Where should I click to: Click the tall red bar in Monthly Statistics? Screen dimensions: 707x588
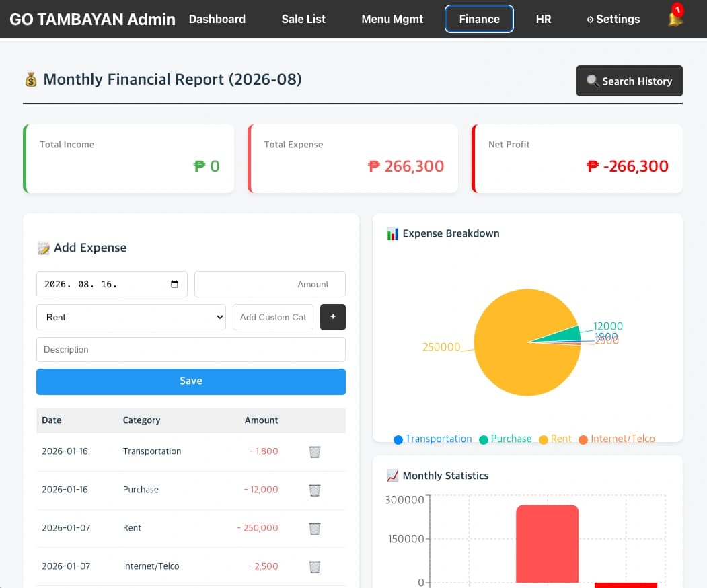point(547,544)
